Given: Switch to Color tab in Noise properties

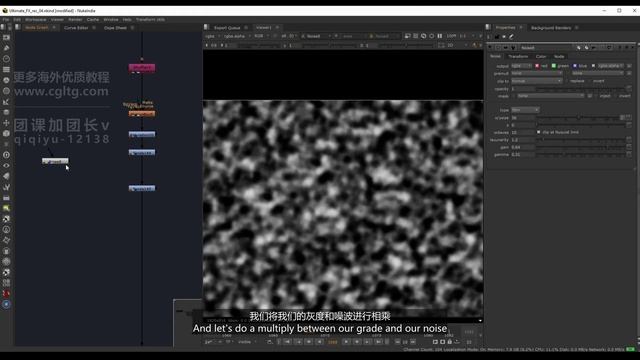Looking at the screenshot, I should (x=541, y=56).
